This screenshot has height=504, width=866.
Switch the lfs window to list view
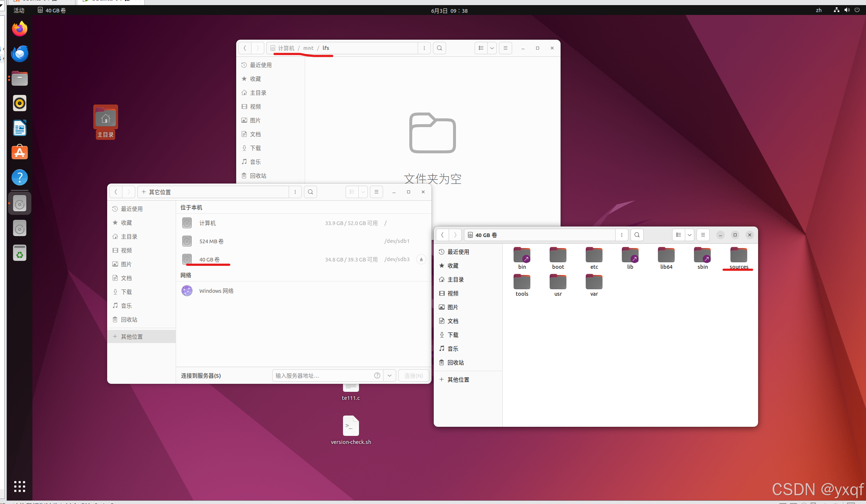click(x=480, y=48)
